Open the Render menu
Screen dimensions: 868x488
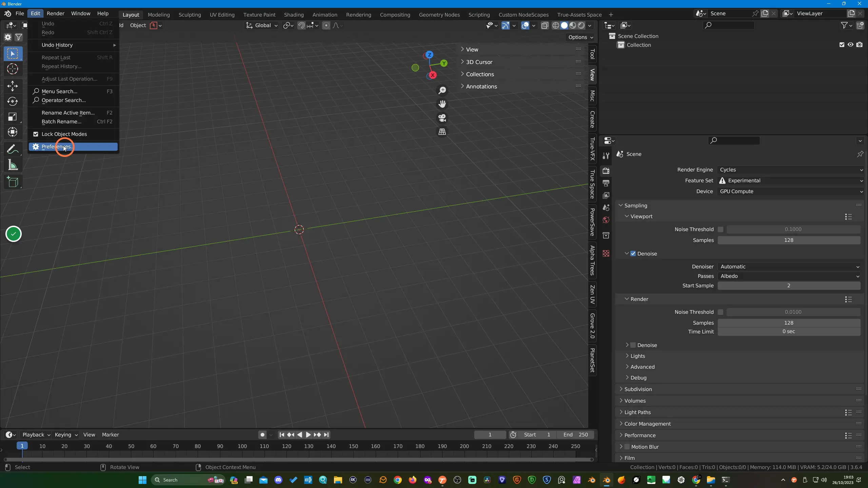tap(55, 13)
